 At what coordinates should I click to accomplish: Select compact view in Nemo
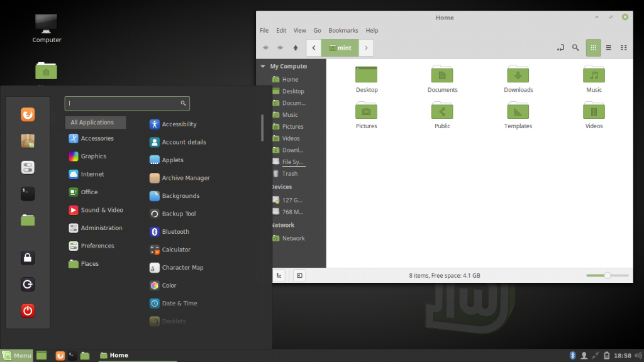click(623, 47)
